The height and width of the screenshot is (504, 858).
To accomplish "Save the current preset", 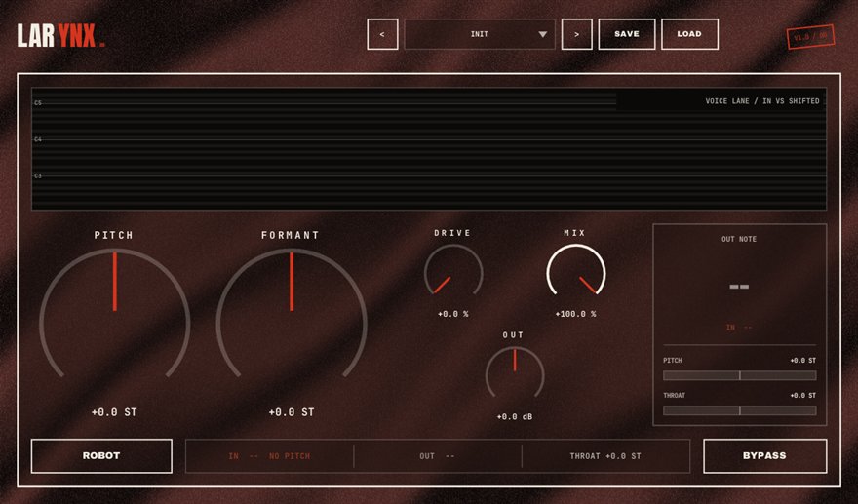I will (627, 34).
